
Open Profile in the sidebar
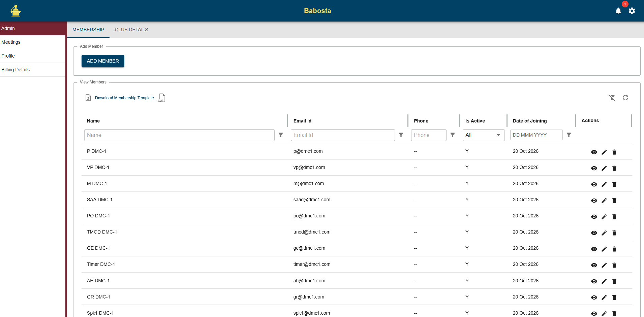click(x=33, y=56)
